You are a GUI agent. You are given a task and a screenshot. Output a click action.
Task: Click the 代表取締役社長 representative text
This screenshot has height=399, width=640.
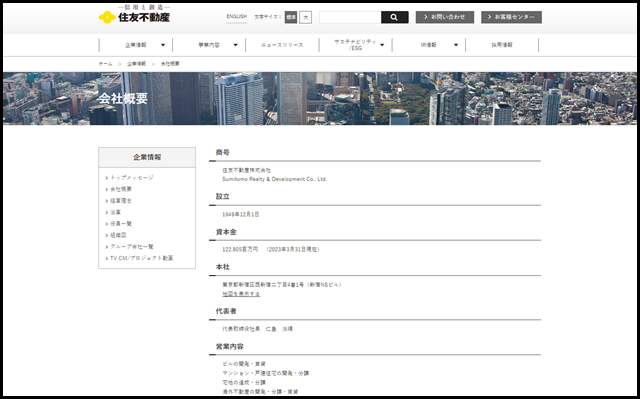(x=241, y=329)
